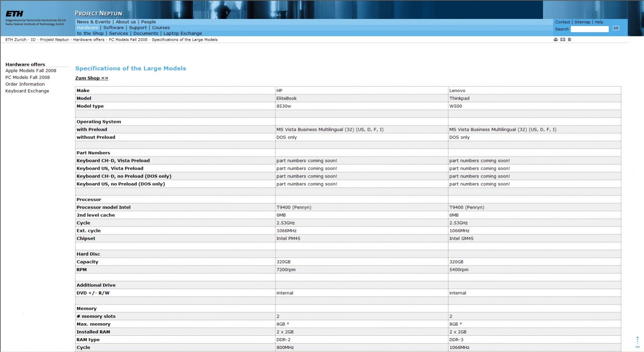Select the Lenovo make cell
Image resolution: width=644 pixels, height=352 pixels.
coord(534,90)
